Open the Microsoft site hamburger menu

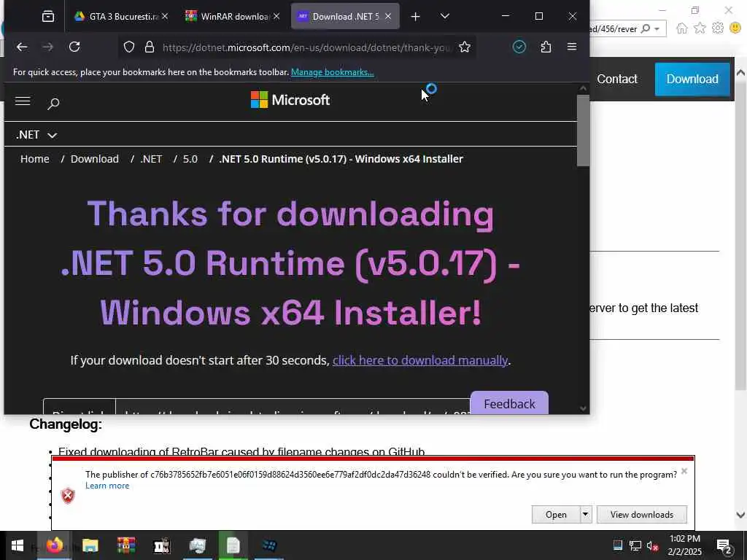point(23,101)
